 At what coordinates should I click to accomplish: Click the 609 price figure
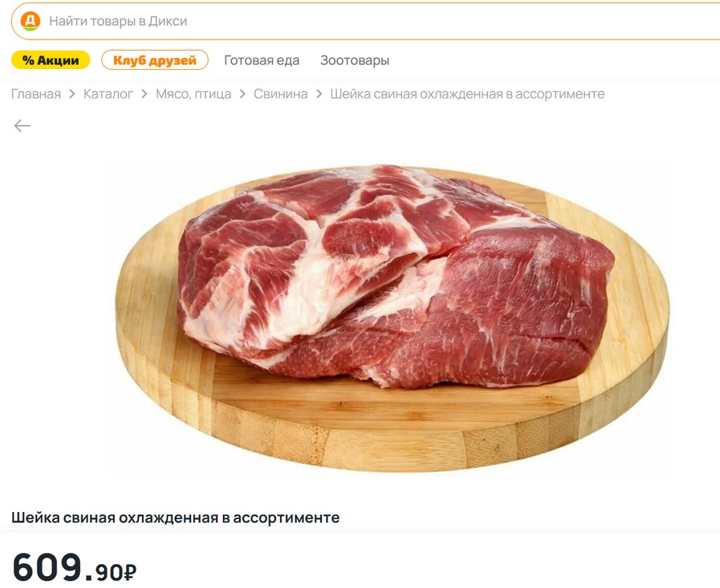[47, 568]
